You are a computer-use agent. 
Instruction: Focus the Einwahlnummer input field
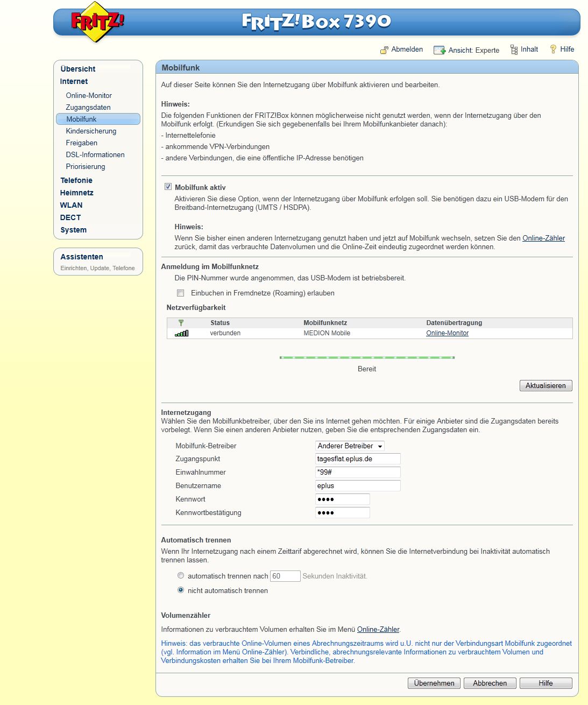point(358,472)
